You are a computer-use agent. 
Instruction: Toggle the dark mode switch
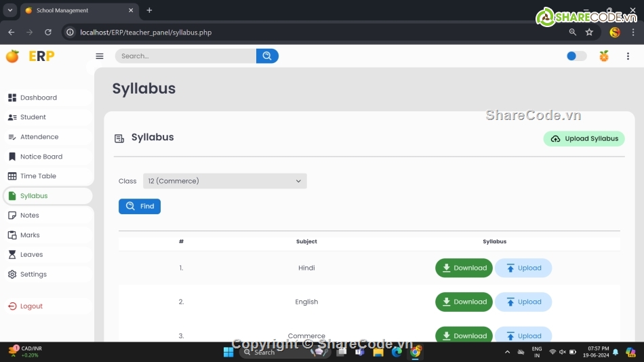[576, 56]
